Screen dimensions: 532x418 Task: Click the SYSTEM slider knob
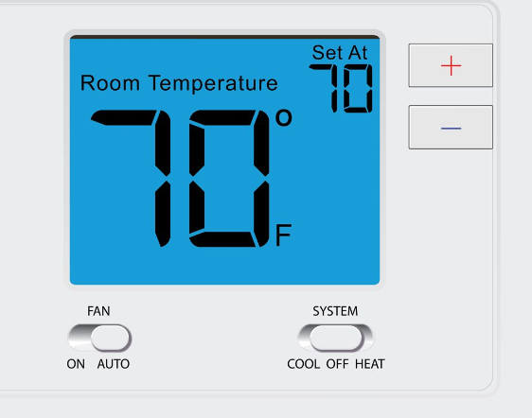[335, 338]
